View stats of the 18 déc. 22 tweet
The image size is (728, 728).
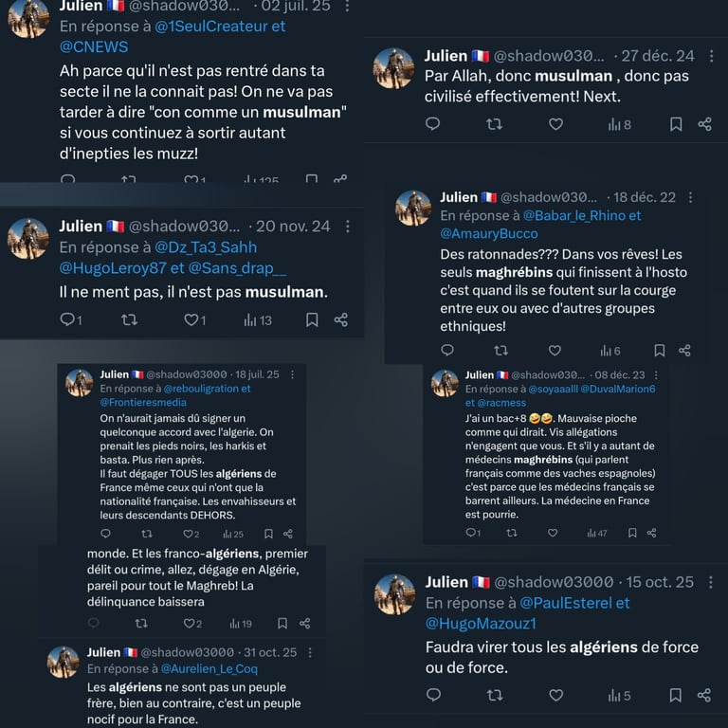pyautogui.click(x=610, y=351)
